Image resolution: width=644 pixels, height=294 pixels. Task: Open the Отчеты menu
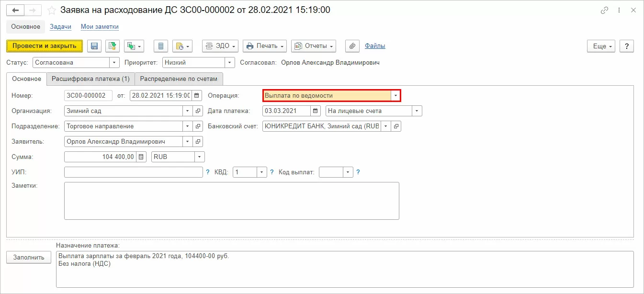pos(314,46)
